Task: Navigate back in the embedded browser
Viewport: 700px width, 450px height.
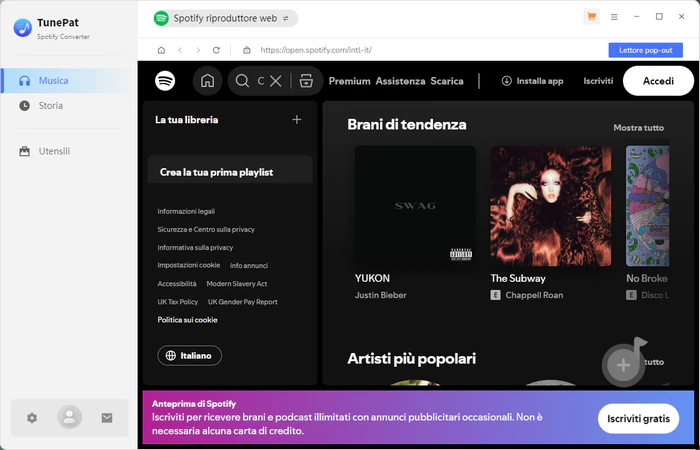Action: pos(180,50)
